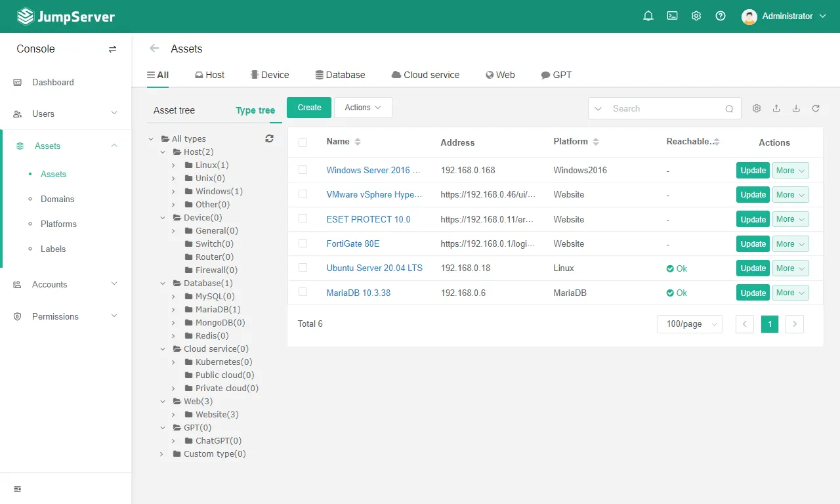Switch to the Device tab
The image size is (840, 504).
[x=270, y=75]
